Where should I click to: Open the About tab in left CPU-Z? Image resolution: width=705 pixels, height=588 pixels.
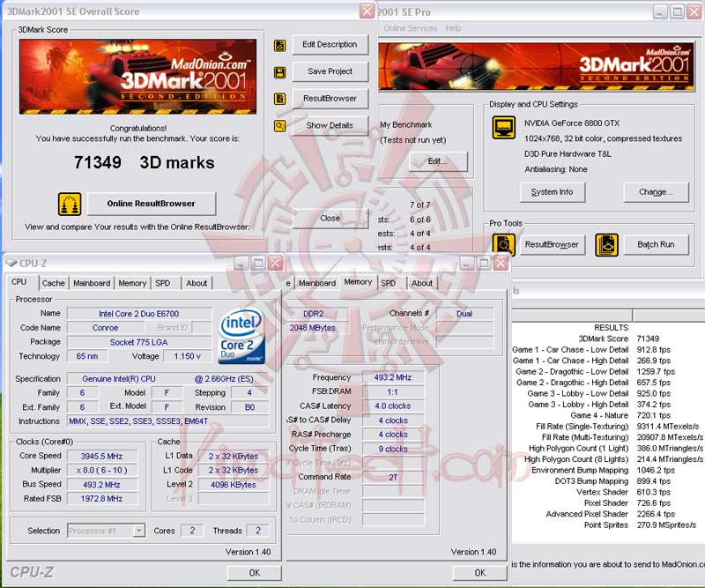197,284
